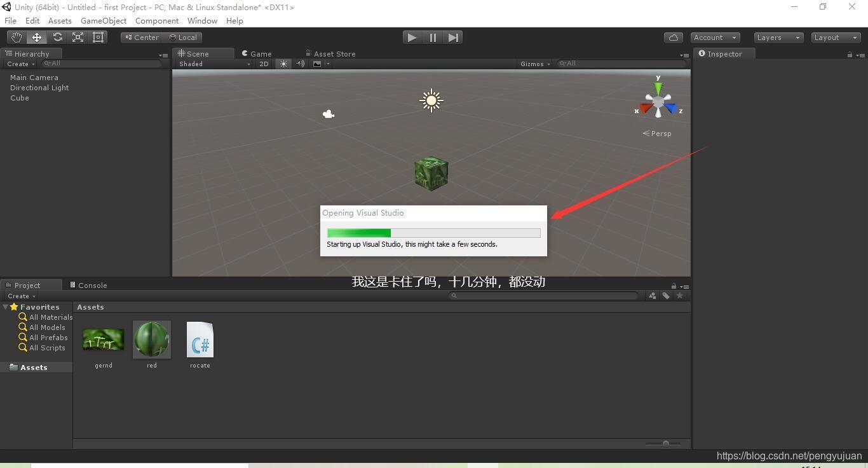Screen dimensions: 868x468
Task: Open the scene effects dropdown arrow
Action: [x=328, y=64]
